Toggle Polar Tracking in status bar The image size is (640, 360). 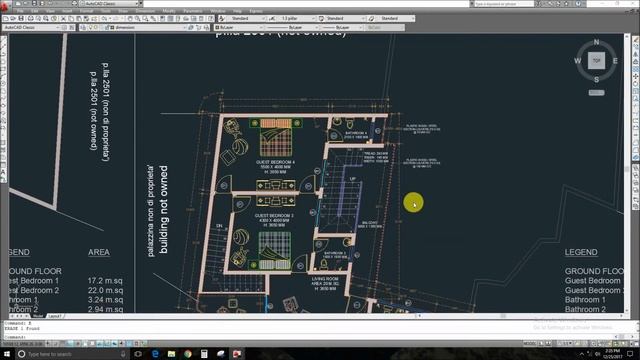coord(78,344)
